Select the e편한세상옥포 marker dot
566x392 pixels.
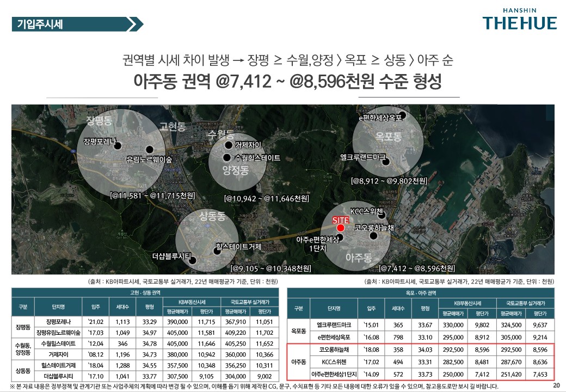click(x=402, y=115)
